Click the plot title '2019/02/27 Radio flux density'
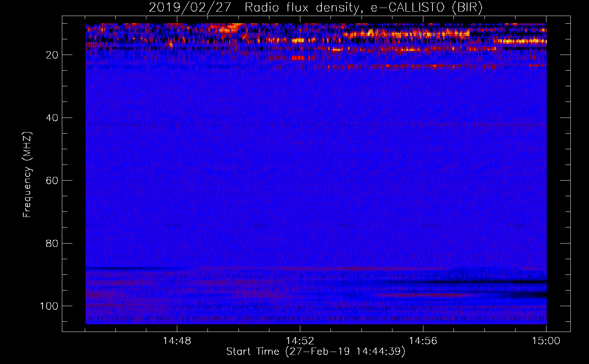 pyautogui.click(x=316, y=8)
